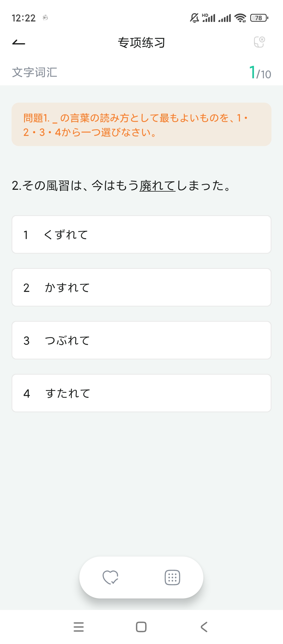Viewport: 283px width, 644px height.
Task: Pick answer option 4 すたれて
Action: pyautogui.click(x=141, y=393)
